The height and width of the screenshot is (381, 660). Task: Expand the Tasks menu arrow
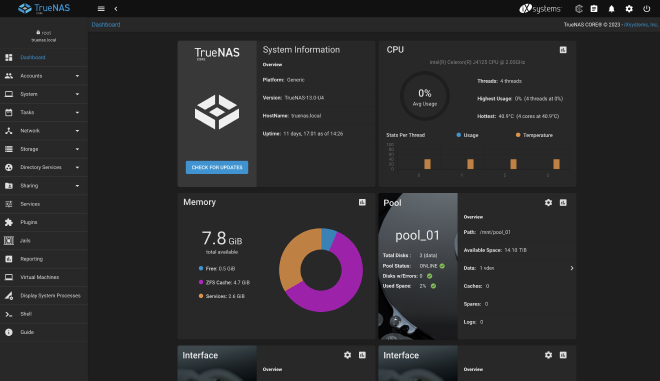pos(77,112)
